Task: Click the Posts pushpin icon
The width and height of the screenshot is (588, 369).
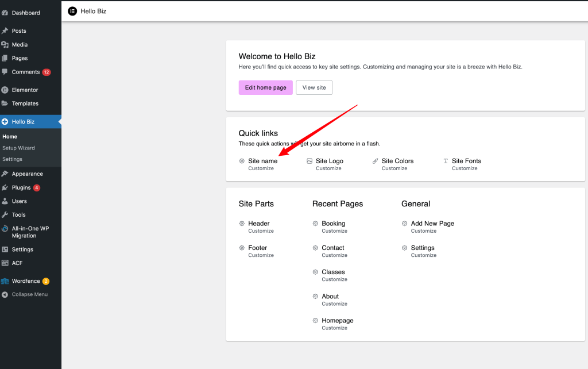Action: pyautogui.click(x=5, y=31)
